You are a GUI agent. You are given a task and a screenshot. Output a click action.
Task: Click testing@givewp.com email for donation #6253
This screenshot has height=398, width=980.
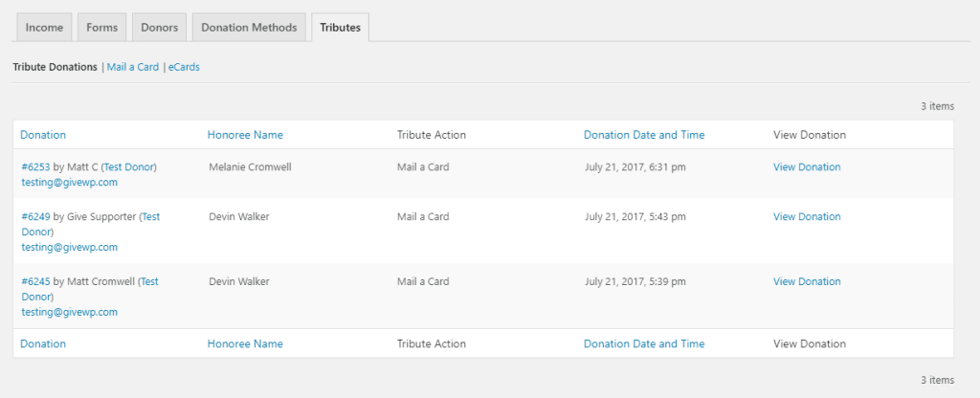point(69,183)
